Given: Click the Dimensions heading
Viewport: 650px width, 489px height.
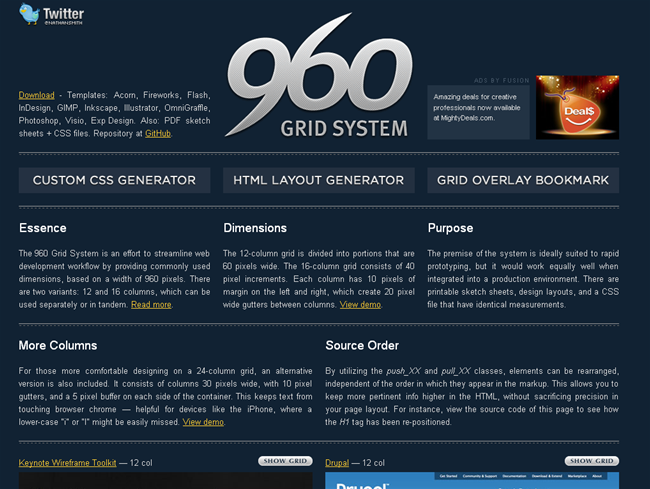Looking at the screenshot, I should tap(255, 228).
